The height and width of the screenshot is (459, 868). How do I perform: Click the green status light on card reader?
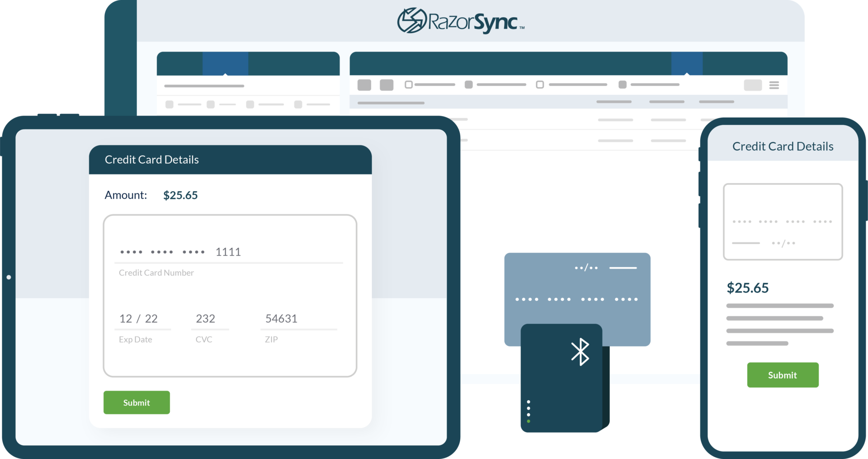528,421
